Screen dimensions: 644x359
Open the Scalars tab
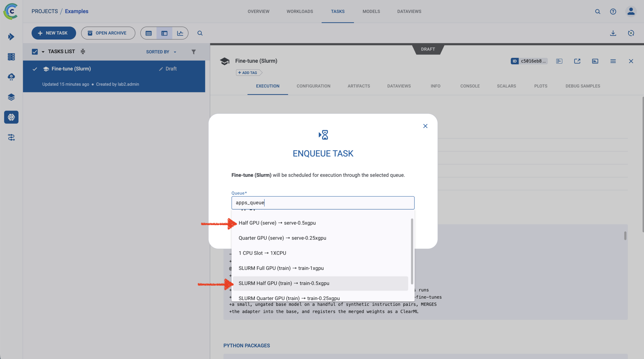pyautogui.click(x=506, y=86)
